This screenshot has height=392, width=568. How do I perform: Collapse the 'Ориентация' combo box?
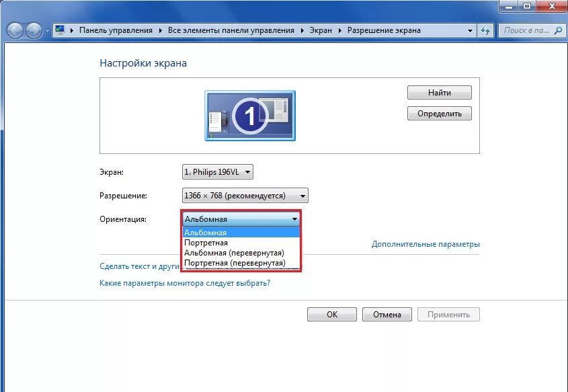click(241, 219)
